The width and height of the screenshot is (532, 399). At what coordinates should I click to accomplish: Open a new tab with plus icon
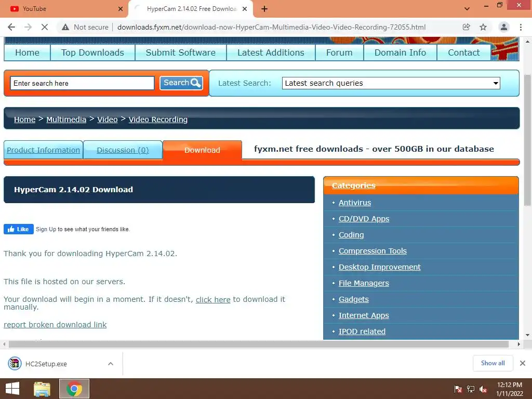click(264, 9)
